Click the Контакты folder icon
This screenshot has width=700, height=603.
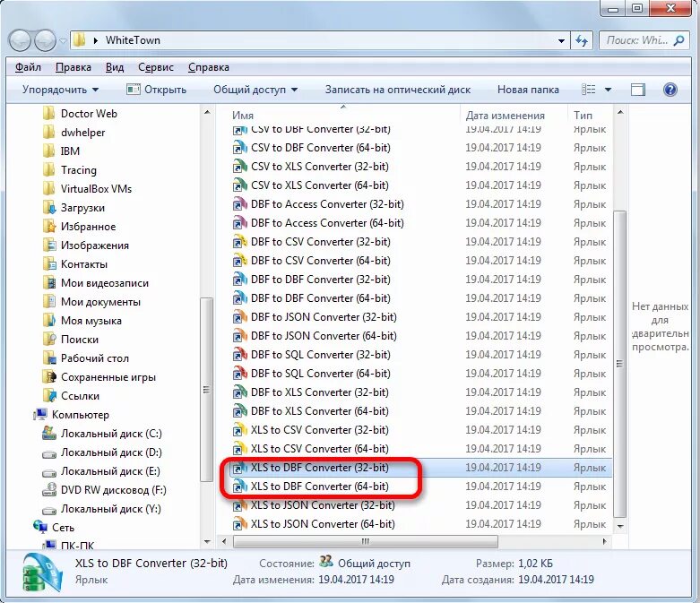pos(49,263)
